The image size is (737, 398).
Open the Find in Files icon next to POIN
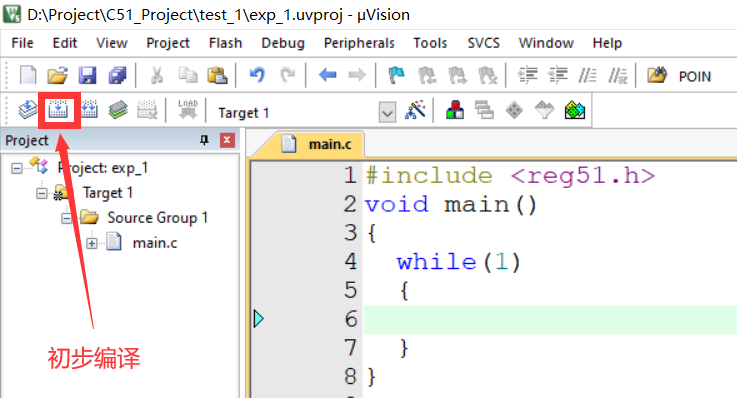[x=657, y=75]
